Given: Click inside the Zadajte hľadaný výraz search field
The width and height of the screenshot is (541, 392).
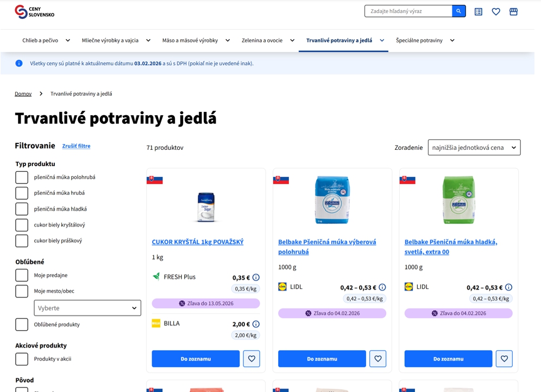Looking at the screenshot, I should click(407, 10).
